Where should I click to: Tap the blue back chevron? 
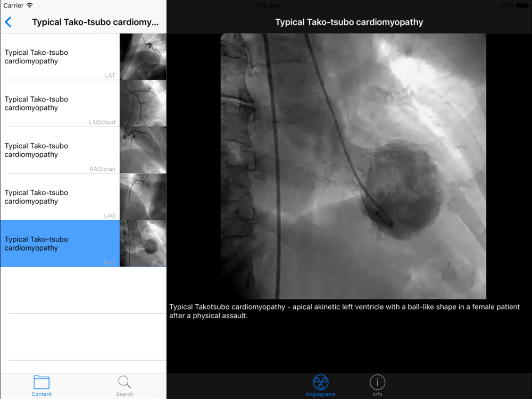[x=9, y=22]
